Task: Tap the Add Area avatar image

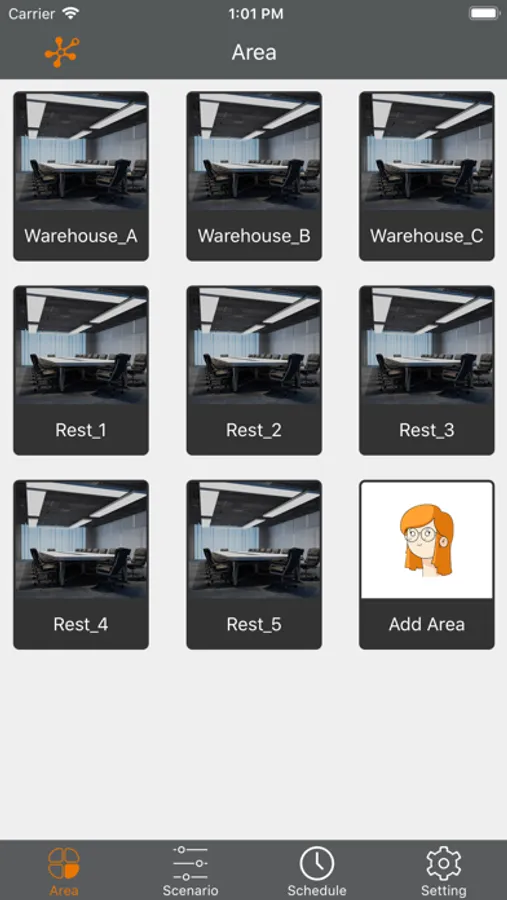Action: tap(427, 540)
